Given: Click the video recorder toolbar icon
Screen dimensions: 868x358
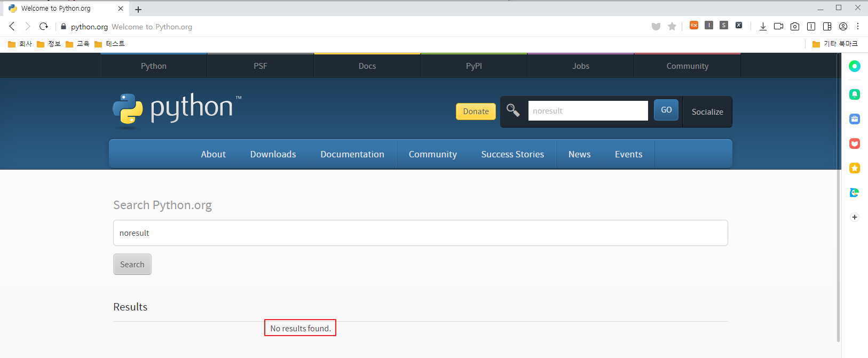Looking at the screenshot, I should 779,26.
